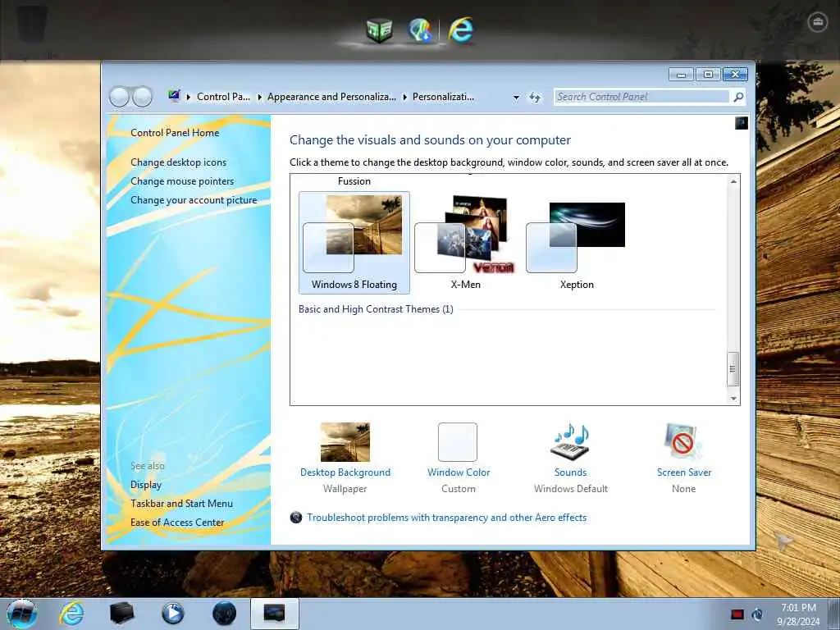The width and height of the screenshot is (840, 630).
Task: Open the Start menu orb
Action: click(x=22, y=614)
